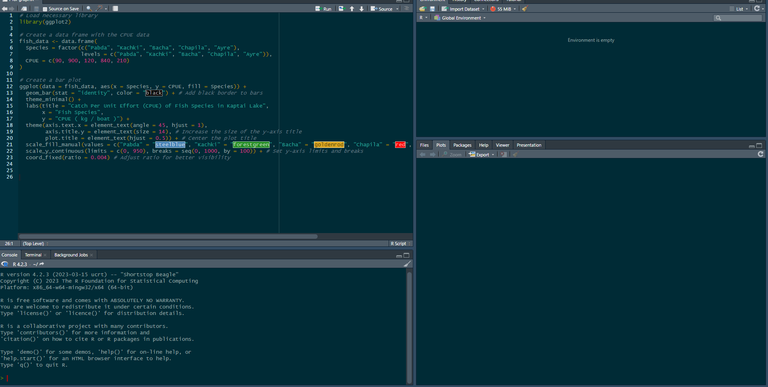Screen dimensions: 768x387
Task: Click the theme_minimal() code line
Action: coord(53,99)
